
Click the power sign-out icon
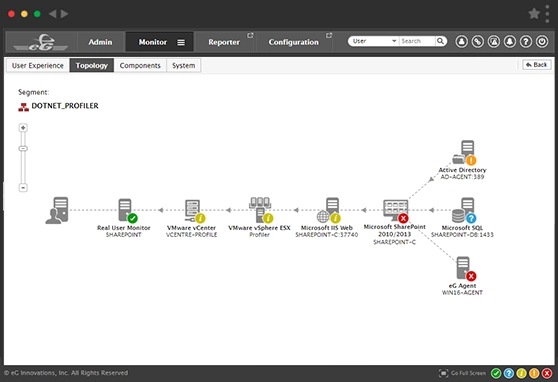point(542,42)
